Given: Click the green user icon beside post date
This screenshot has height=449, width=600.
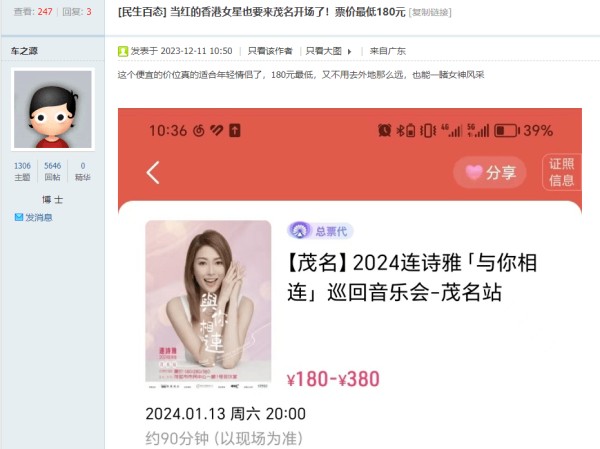Looking at the screenshot, I should pyautogui.click(x=123, y=51).
